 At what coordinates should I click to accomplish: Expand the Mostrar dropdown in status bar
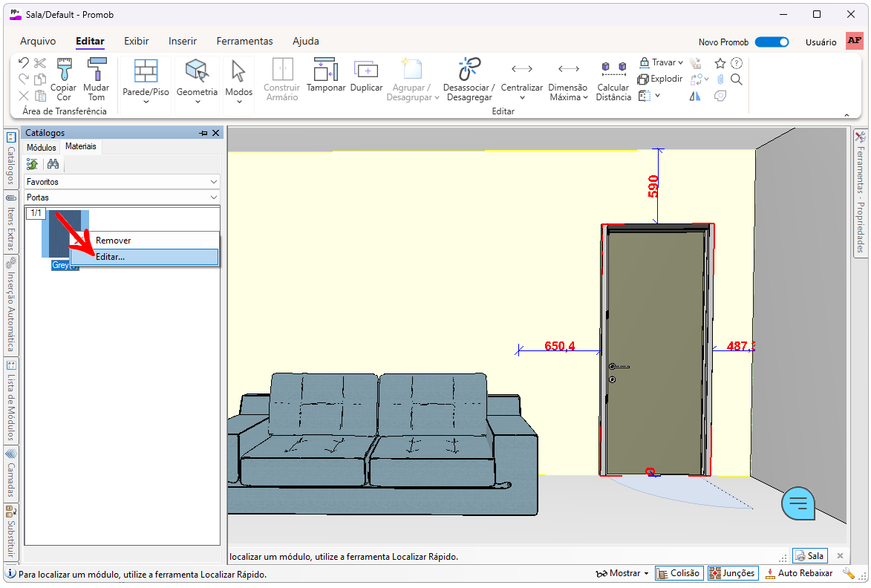tap(622, 573)
